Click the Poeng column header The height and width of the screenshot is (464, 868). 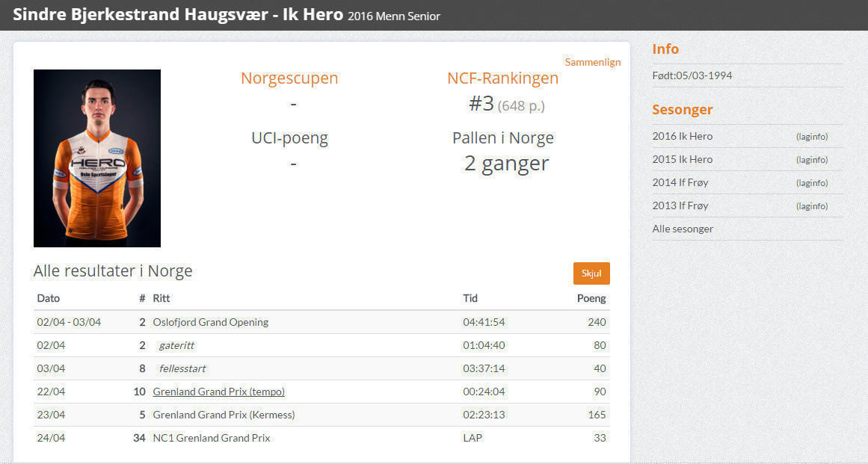pyautogui.click(x=591, y=299)
